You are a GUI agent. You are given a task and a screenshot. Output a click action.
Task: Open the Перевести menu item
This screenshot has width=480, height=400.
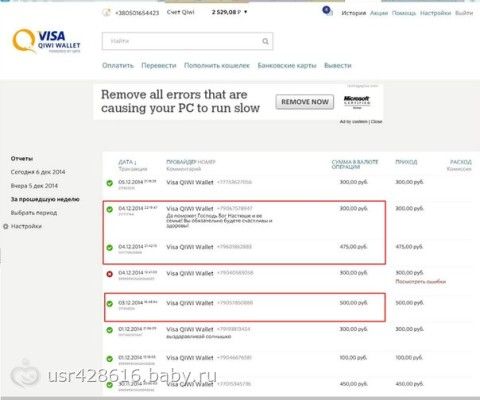point(159,66)
